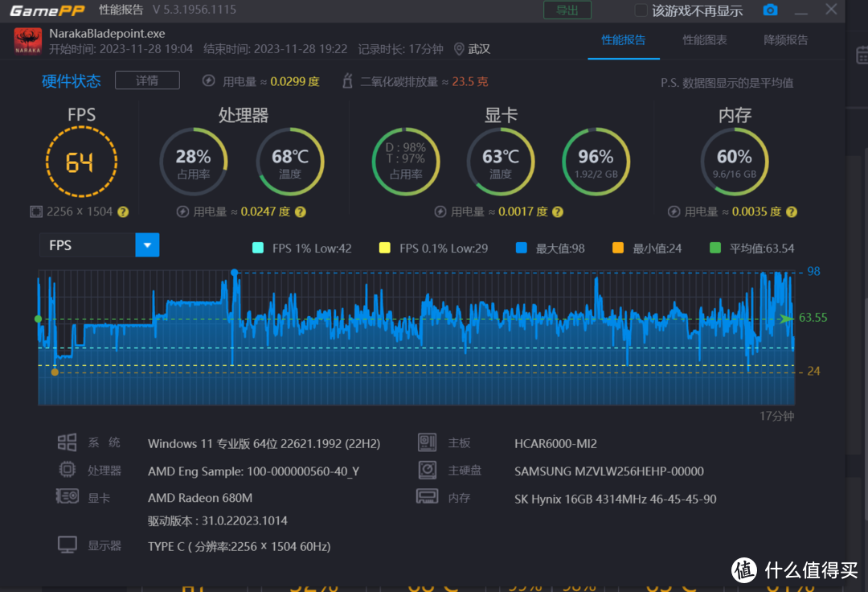Click the help icon after processor 0.0247 度
868x592 pixels.
pyautogui.click(x=300, y=212)
